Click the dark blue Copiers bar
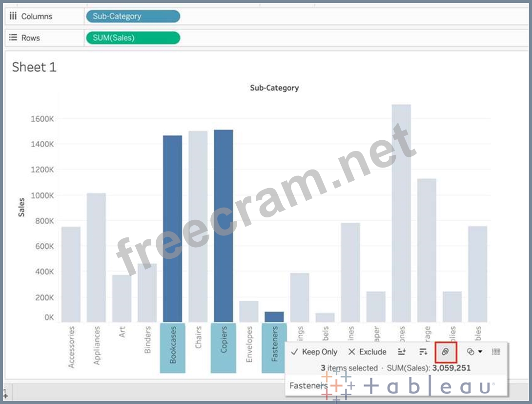 pos(224,225)
